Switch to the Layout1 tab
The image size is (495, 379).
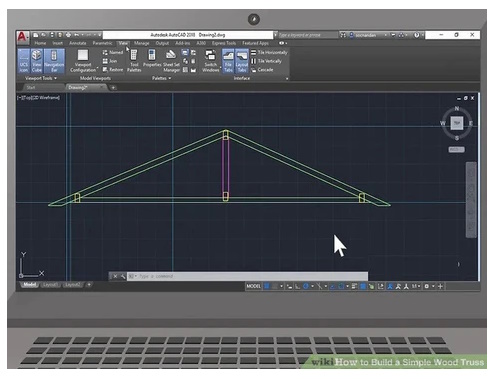click(50, 285)
